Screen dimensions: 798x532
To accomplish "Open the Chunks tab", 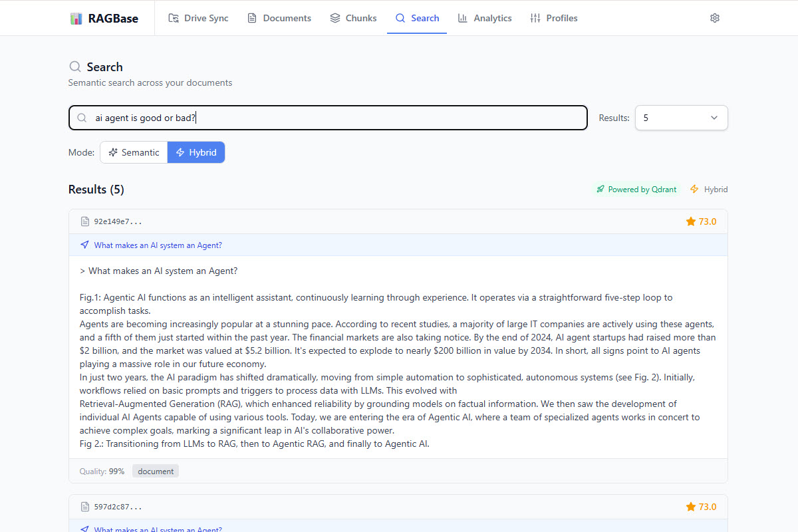I will click(x=354, y=18).
